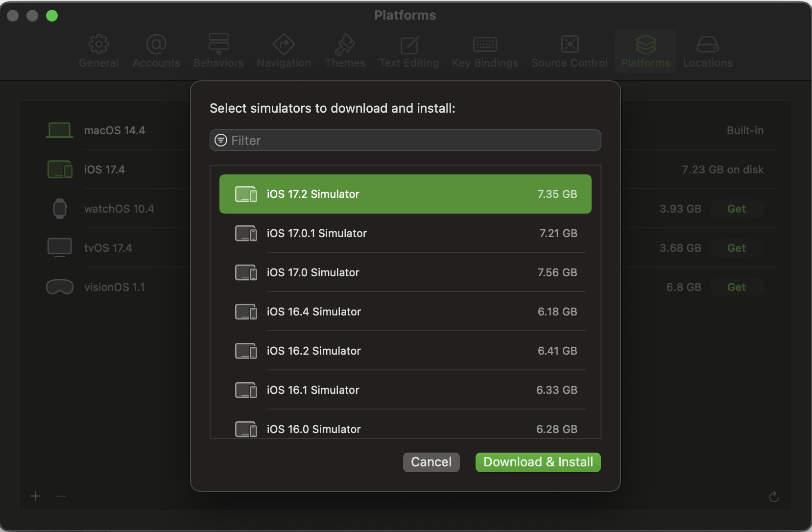The image size is (812, 532).
Task: Open the Themes tab icon
Action: click(345, 44)
